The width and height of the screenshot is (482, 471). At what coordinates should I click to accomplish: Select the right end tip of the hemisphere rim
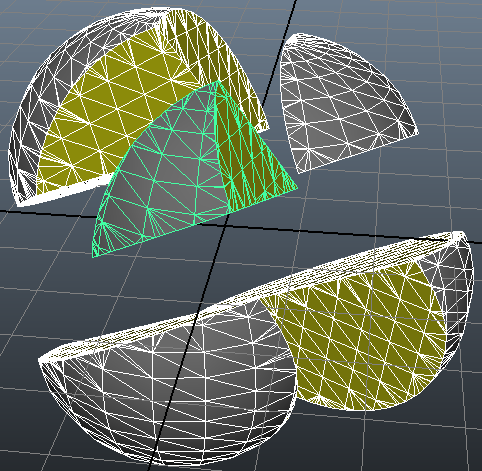[x=461, y=234]
